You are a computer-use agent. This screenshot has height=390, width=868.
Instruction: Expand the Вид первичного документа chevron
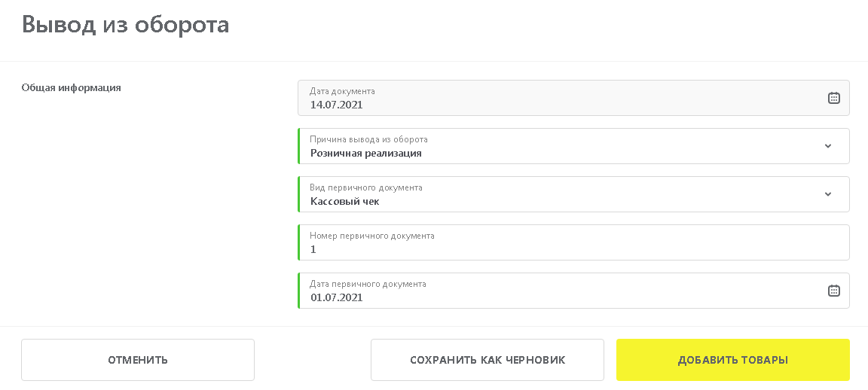(828, 194)
